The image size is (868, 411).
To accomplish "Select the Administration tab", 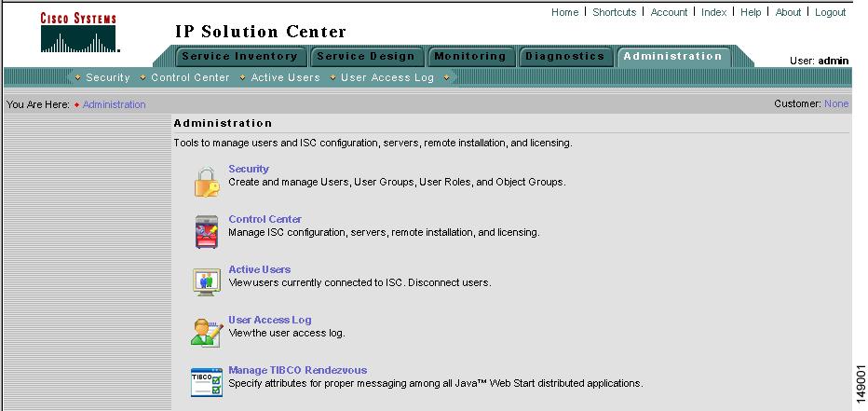I will pyautogui.click(x=672, y=56).
